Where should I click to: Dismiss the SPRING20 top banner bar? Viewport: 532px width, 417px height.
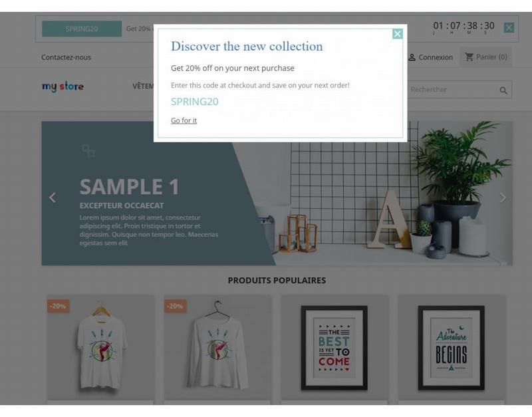509,27
